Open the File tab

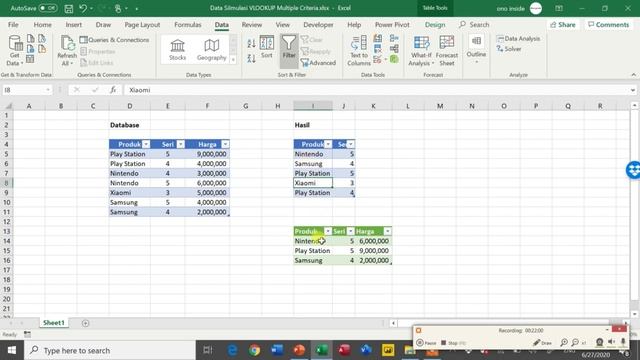tap(13, 24)
